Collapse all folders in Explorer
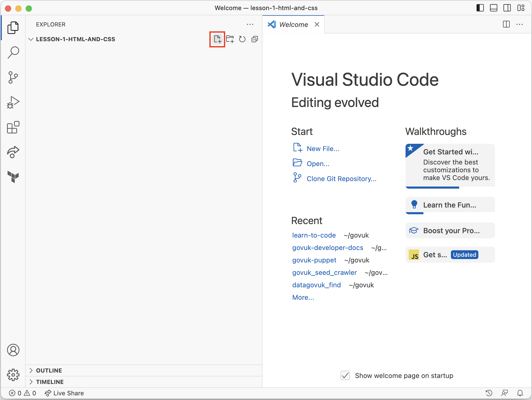Screen dimensions: 532x400 click(x=255, y=39)
